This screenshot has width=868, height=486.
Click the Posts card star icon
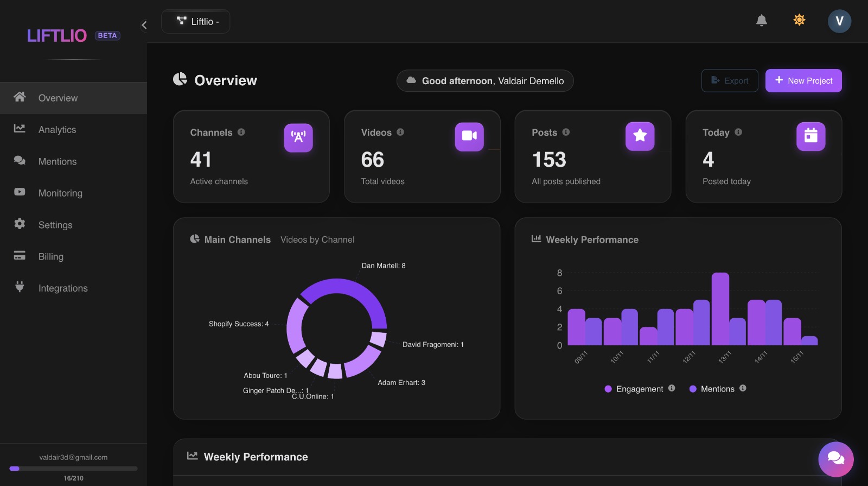[640, 136]
